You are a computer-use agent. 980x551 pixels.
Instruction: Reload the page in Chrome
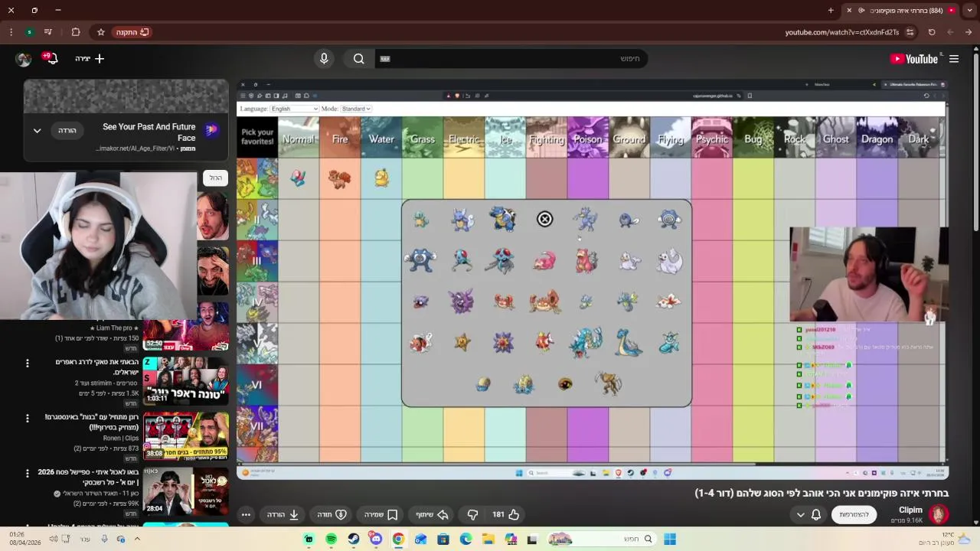[932, 32]
